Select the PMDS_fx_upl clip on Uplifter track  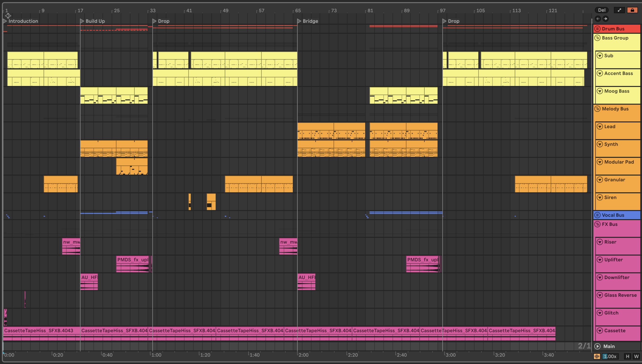click(133, 260)
